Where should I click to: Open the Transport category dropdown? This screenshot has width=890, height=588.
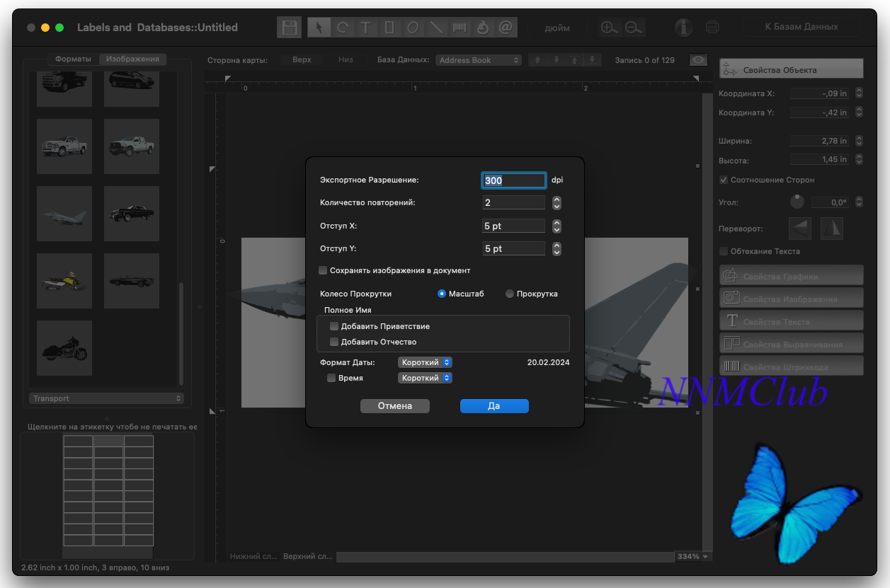tap(106, 398)
